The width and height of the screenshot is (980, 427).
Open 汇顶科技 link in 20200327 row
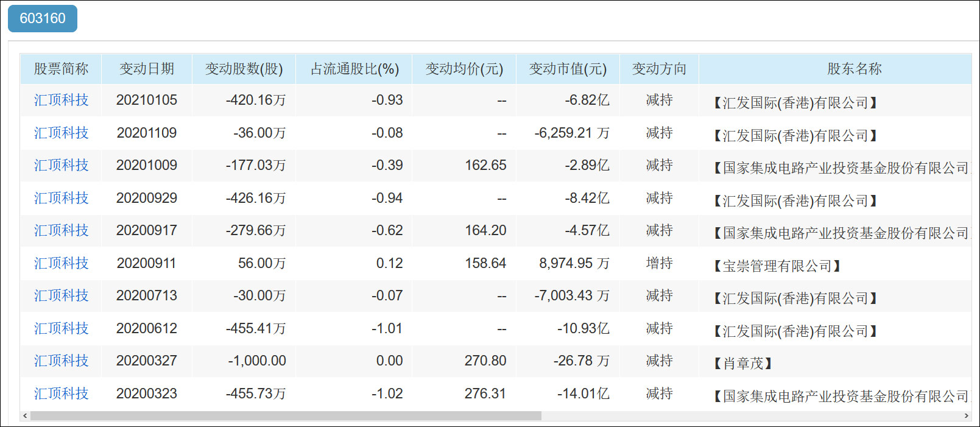click(x=61, y=361)
